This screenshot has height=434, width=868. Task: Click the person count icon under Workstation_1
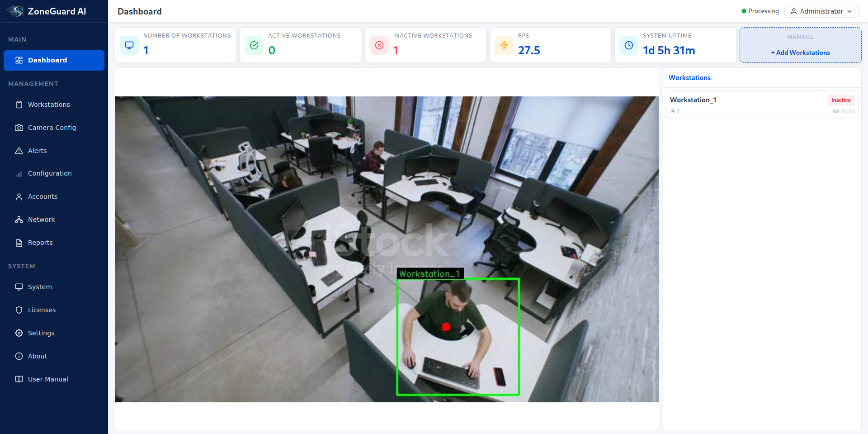(x=673, y=111)
